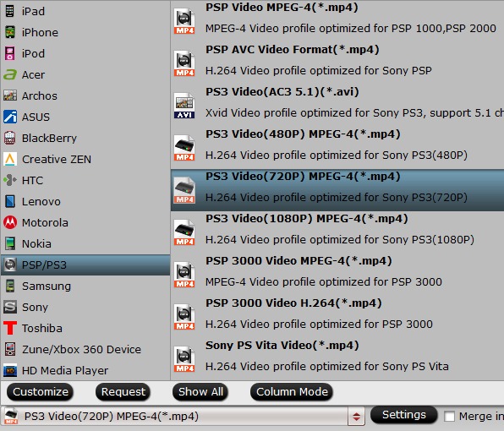Click the PS3 480P console icon
The image size is (504, 431).
coord(184,148)
